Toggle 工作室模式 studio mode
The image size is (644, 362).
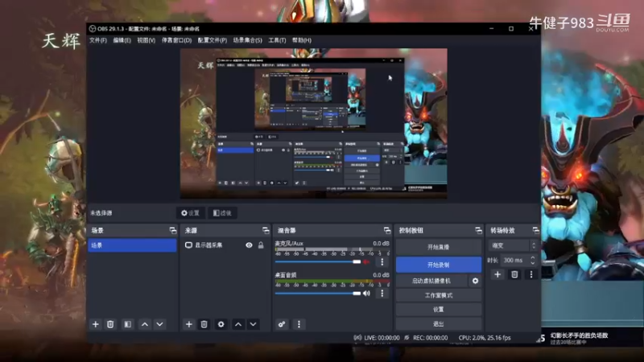coord(439,295)
